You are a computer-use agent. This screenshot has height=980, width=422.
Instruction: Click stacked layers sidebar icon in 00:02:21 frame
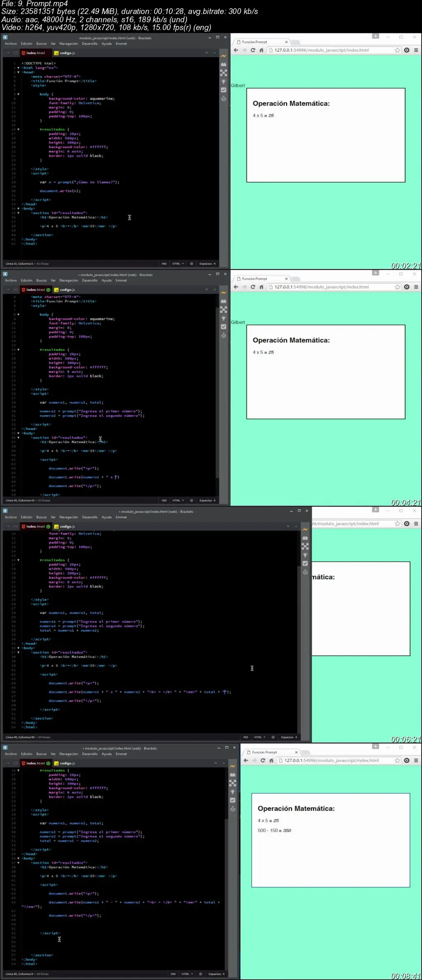pos(224,98)
